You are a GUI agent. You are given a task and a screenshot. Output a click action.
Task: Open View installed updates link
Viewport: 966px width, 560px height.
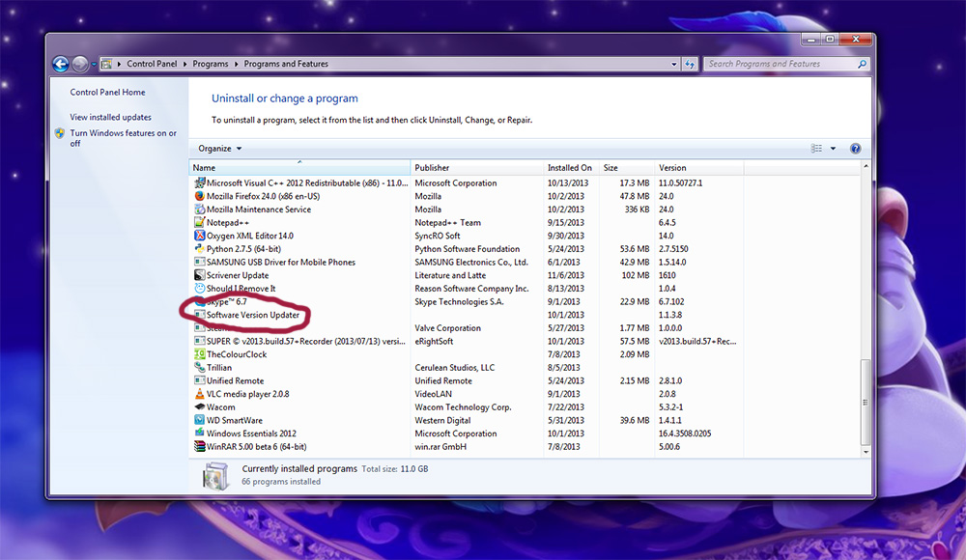110,117
